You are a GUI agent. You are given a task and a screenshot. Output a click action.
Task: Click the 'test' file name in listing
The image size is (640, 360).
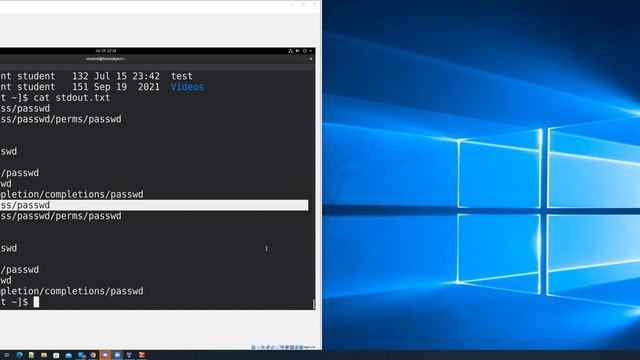pyautogui.click(x=182, y=76)
